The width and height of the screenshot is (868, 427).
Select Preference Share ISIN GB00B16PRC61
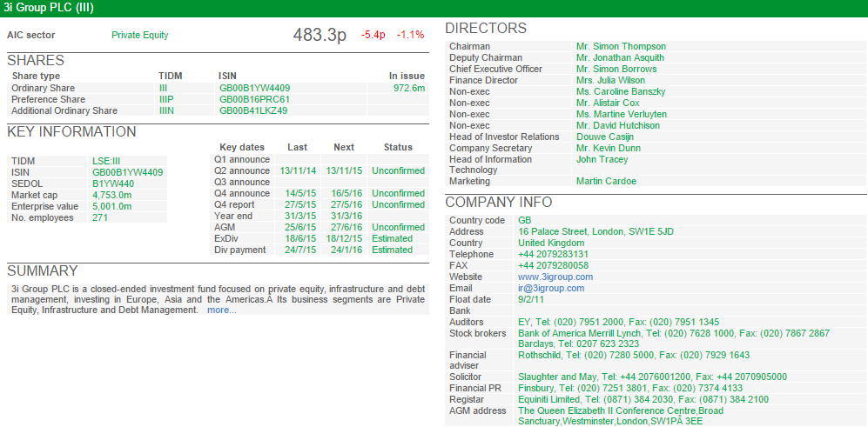[x=254, y=99]
